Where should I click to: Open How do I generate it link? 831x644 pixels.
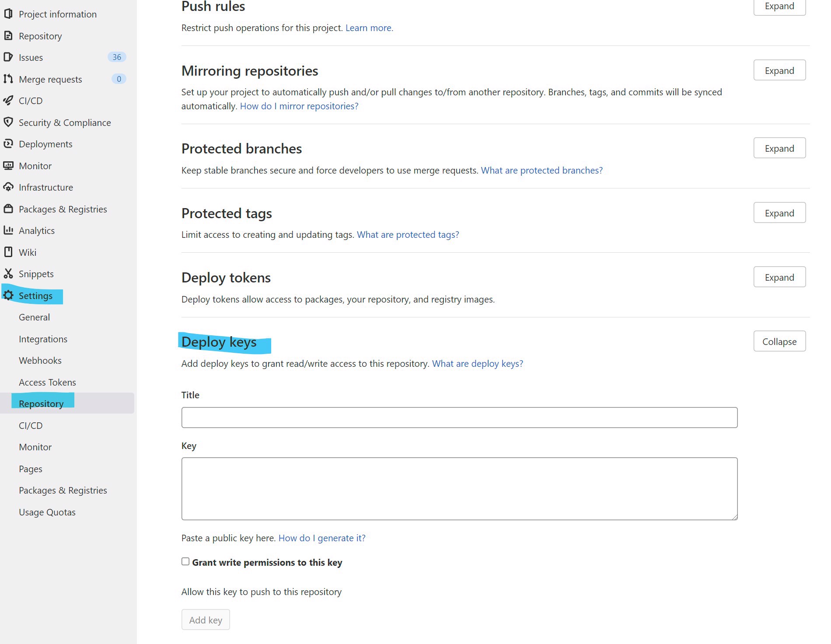pyautogui.click(x=322, y=538)
